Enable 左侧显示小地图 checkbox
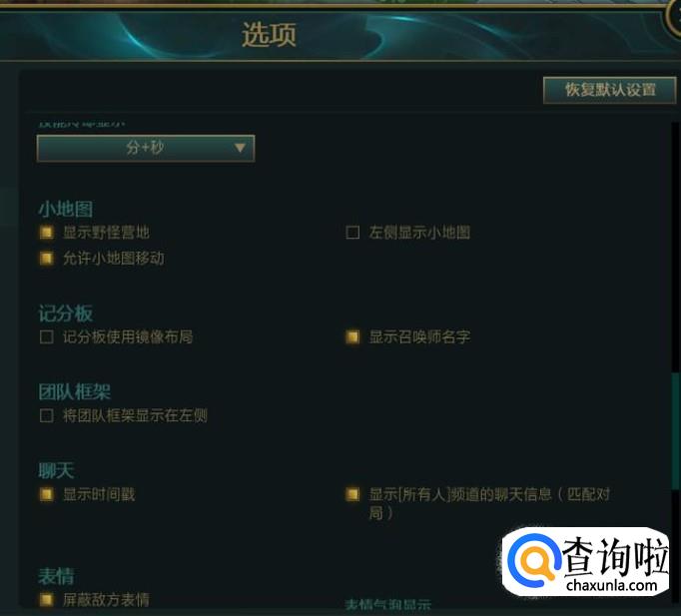681x616 pixels. [352, 233]
